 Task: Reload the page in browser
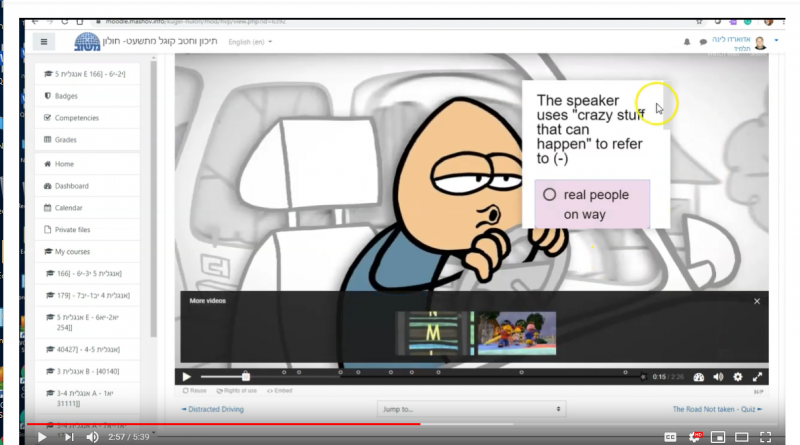65,21
